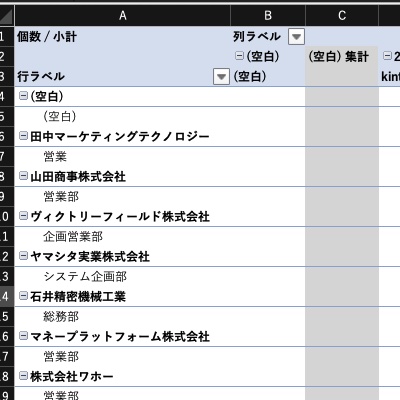Collapse マネープラットフォーム株式会社 group
400x400 pixels.
click(x=23, y=336)
